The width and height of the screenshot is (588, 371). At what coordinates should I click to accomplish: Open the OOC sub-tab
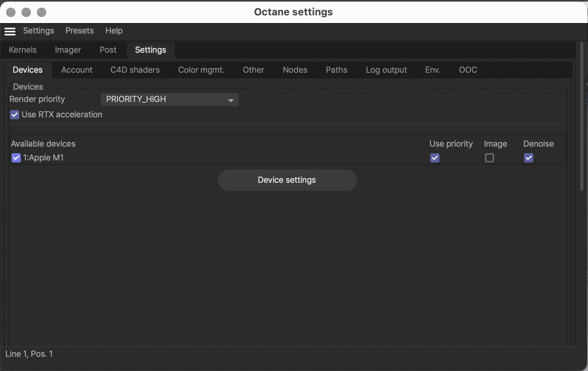(x=468, y=70)
